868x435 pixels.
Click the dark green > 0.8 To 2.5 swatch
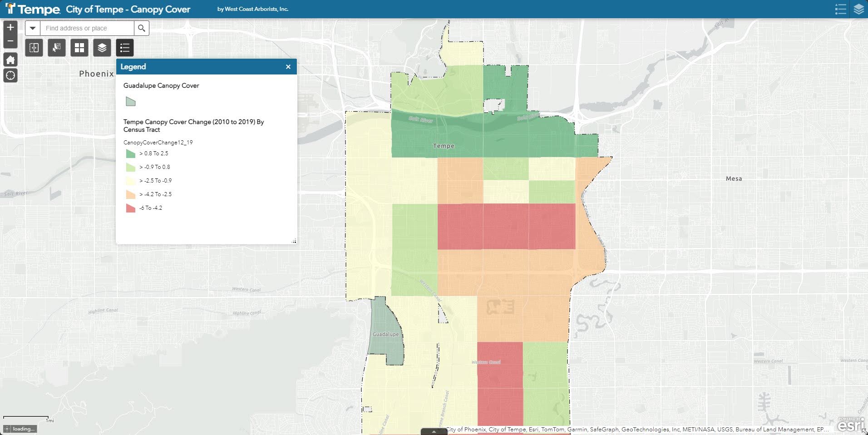(x=131, y=153)
